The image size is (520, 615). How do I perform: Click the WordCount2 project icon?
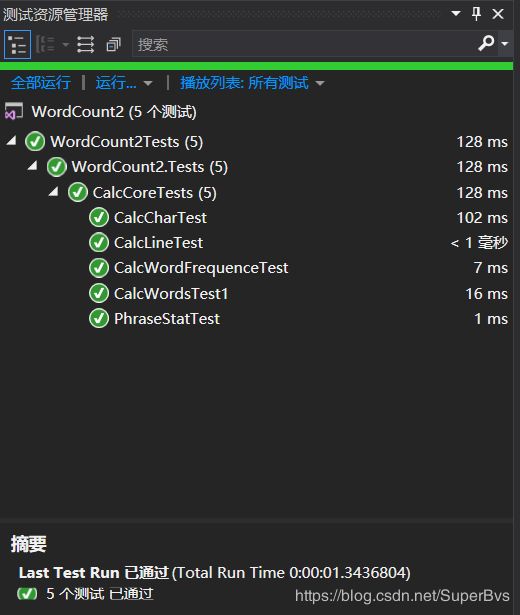[x=14, y=111]
